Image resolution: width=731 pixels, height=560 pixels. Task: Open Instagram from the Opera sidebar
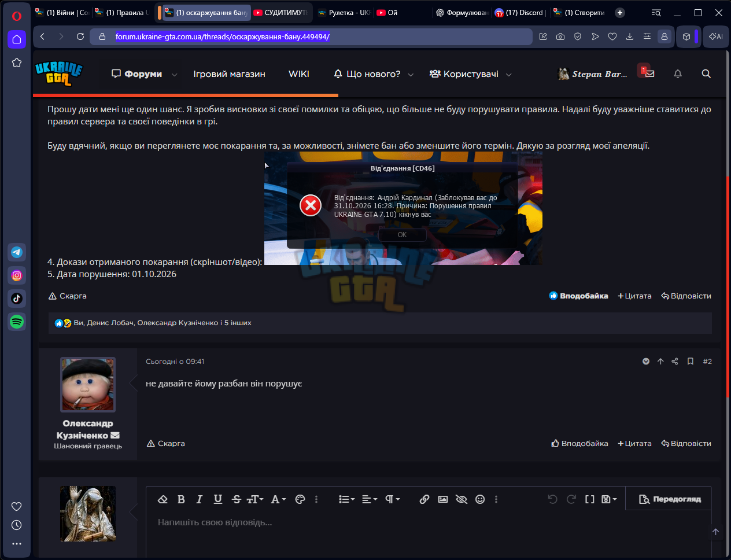point(17,275)
